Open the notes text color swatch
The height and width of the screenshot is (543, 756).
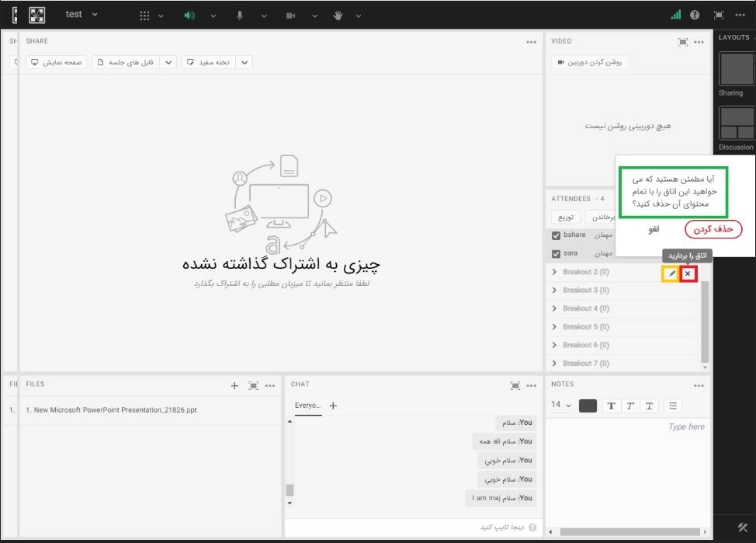pos(588,406)
